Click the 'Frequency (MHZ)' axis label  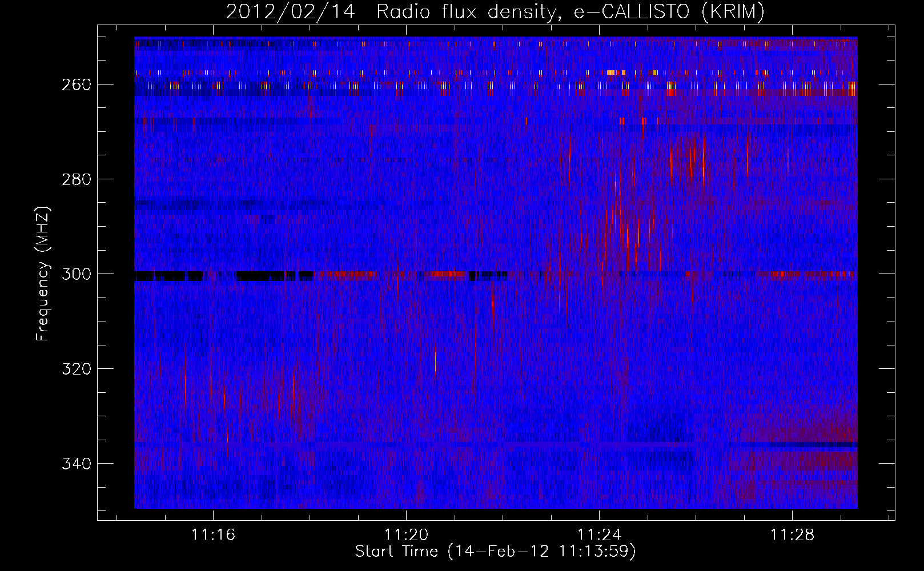click(x=43, y=274)
